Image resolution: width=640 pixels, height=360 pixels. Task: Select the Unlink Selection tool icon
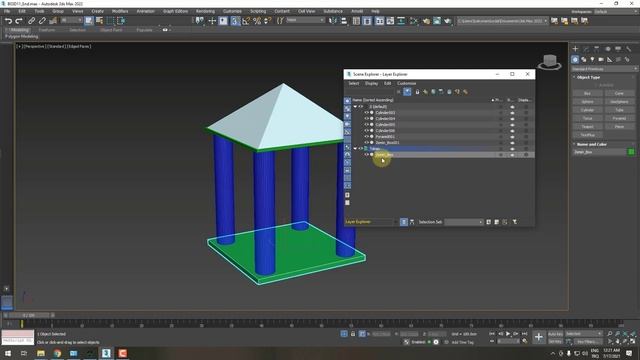coord(42,21)
